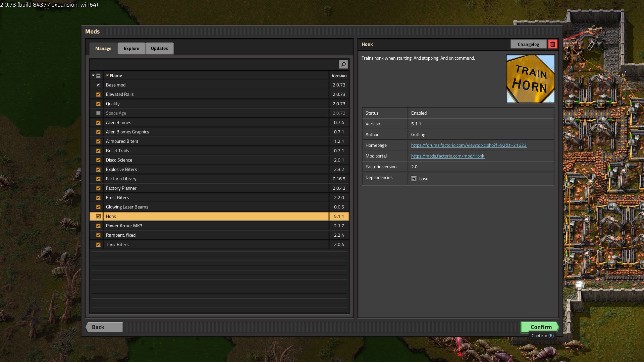Open the enabled-state sort dropdown arrow
This screenshot has width=644, height=362.
click(x=93, y=76)
